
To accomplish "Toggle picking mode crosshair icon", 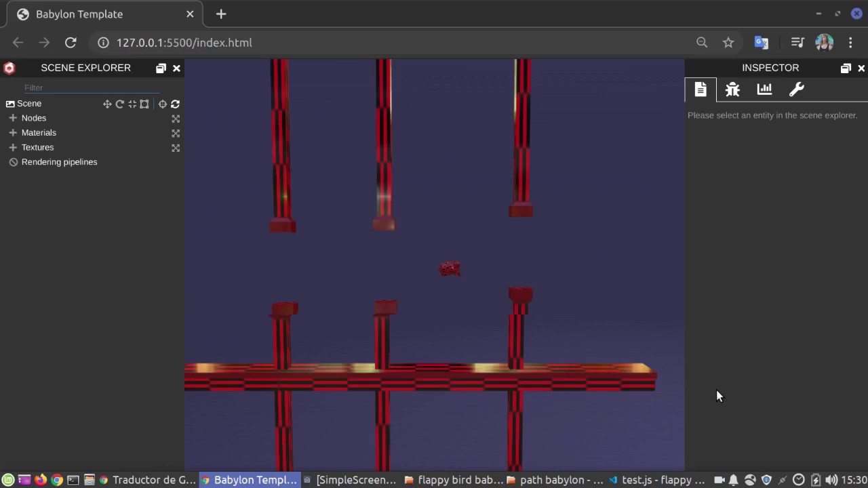I will pyautogui.click(x=163, y=104).
